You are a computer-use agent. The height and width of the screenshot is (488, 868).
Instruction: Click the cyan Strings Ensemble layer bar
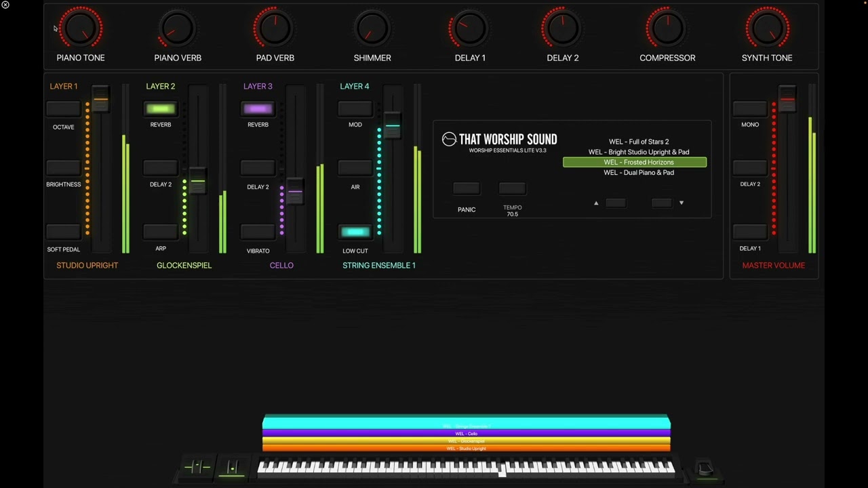[x=467, y=422]
